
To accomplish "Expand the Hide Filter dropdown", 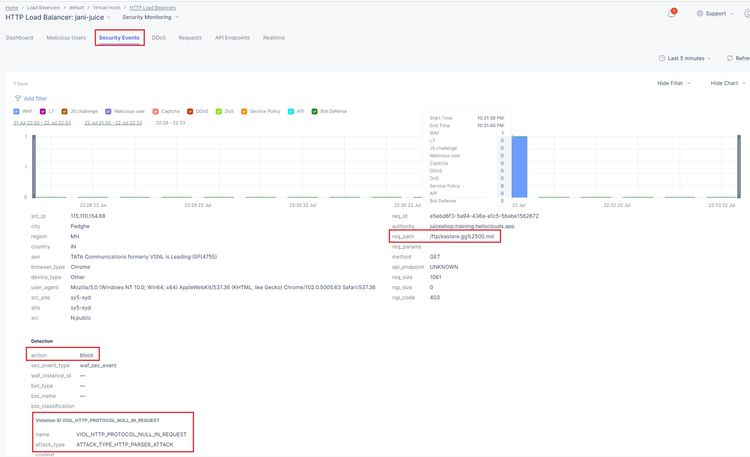I will tap(674, 83).
